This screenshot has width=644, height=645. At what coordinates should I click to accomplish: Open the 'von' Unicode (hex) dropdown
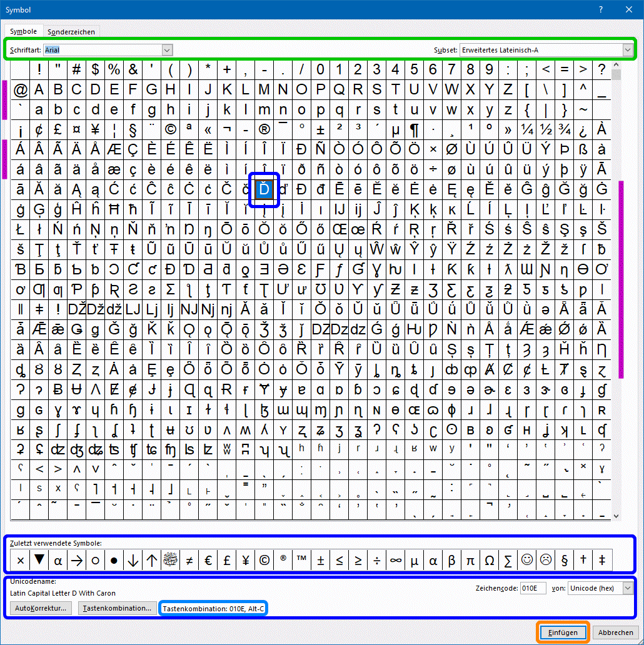(x=627, y=588)
